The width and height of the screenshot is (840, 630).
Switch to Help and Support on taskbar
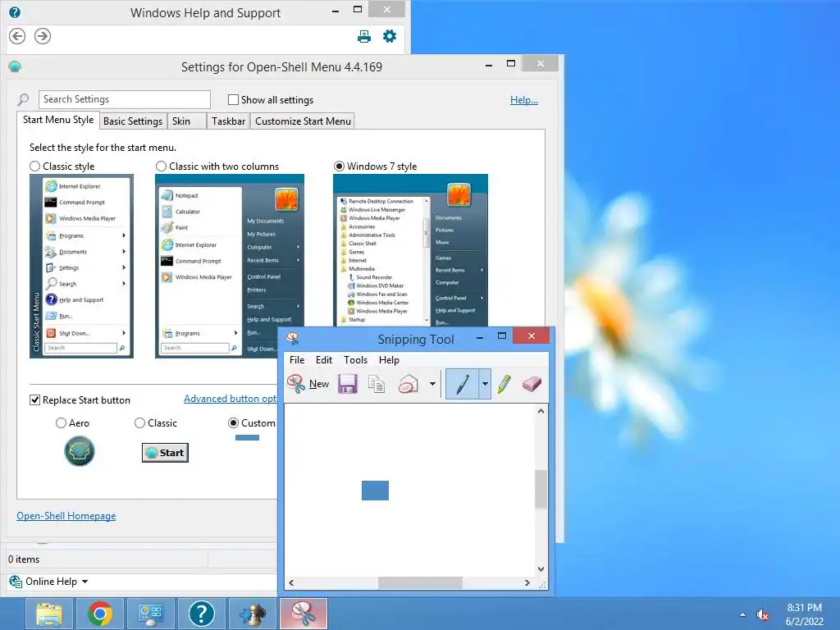[x=202, y=614]
